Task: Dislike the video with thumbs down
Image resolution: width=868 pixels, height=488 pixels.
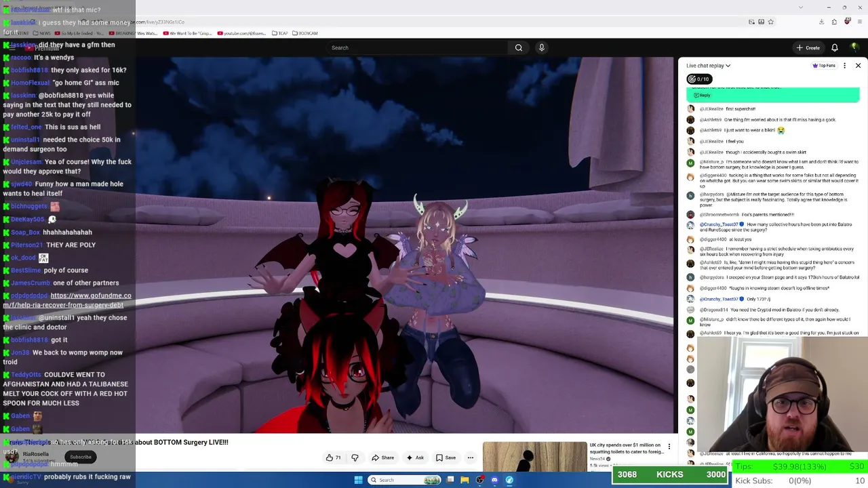Action: (x=355, y=457)
